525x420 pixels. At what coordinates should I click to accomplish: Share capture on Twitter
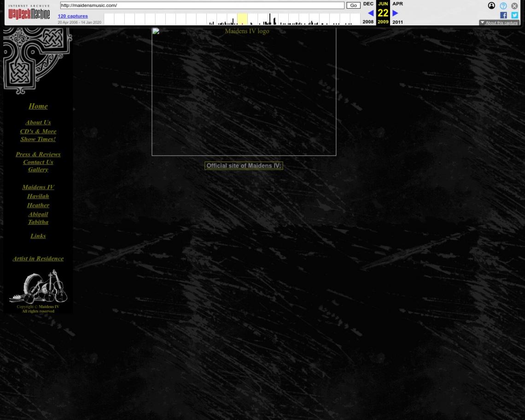514,15
